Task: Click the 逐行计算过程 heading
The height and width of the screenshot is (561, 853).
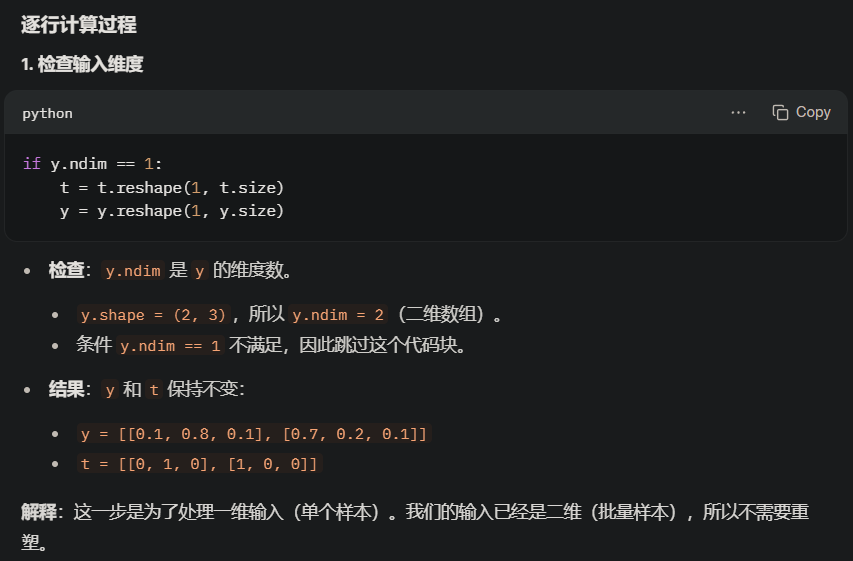Action: point(79,24)
